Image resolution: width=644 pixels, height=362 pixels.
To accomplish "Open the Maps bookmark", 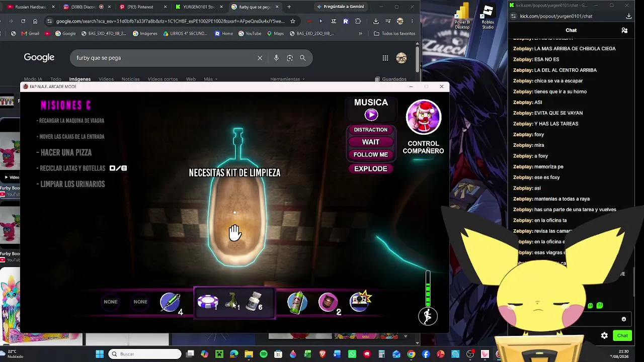I will pyautogui.click(x=275, y=34).
